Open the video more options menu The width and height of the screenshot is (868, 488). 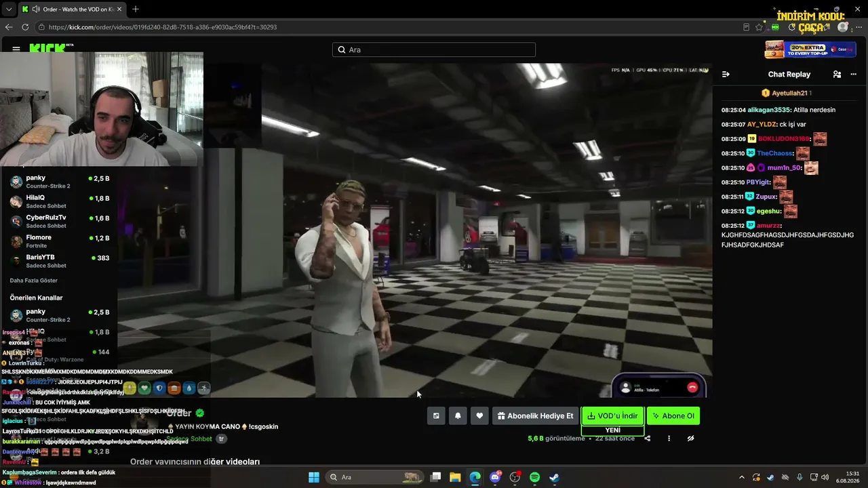[x=669, y=439]
